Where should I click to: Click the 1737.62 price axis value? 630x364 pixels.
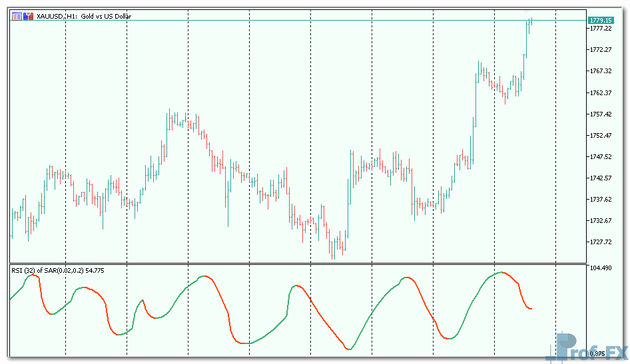click(x=601, y=200)
